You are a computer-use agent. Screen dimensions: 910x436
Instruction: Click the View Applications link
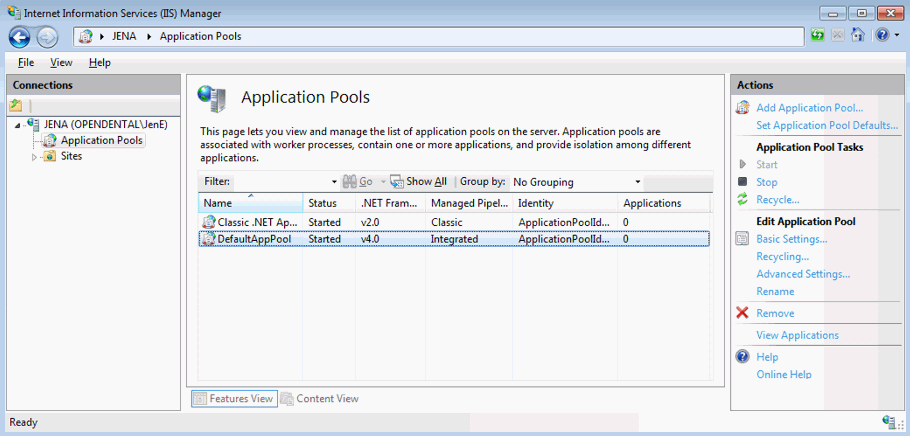coord(797,335)
